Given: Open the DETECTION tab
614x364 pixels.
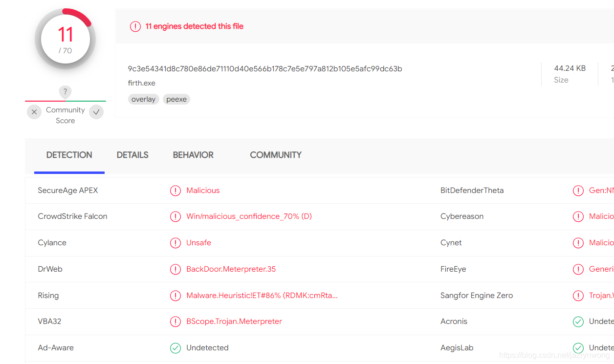Looking at the screenshot, I should (x=69, y=155).
